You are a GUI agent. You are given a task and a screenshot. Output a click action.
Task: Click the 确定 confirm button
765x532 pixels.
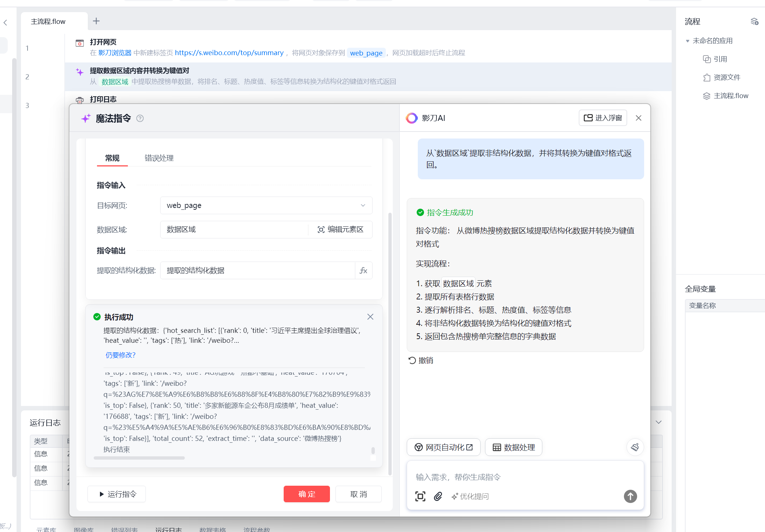tap(306, 494)
